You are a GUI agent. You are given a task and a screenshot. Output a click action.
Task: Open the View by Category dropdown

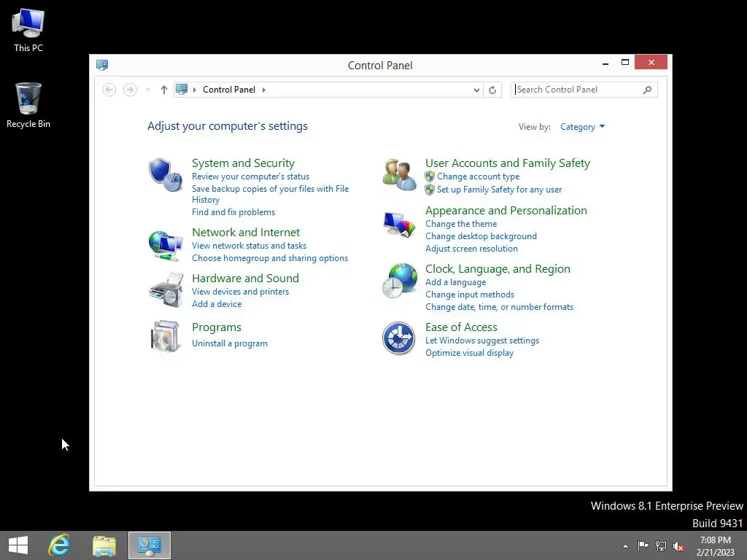coord(582,127)
